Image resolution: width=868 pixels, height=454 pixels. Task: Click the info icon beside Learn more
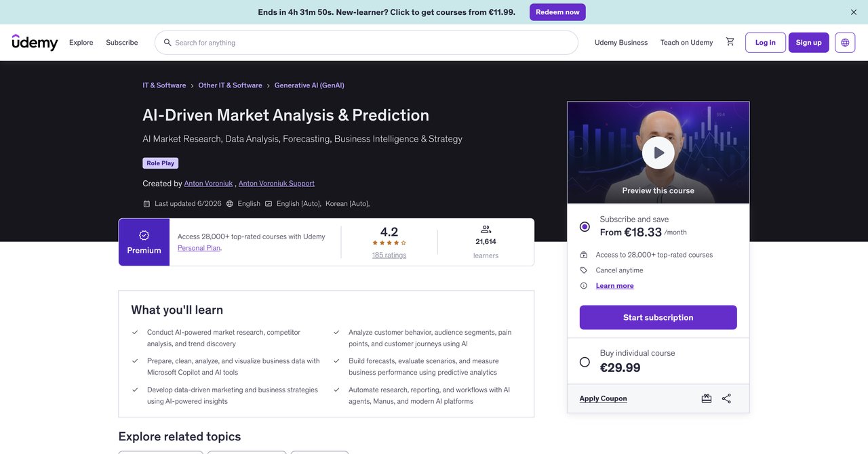tap(584, 286)
